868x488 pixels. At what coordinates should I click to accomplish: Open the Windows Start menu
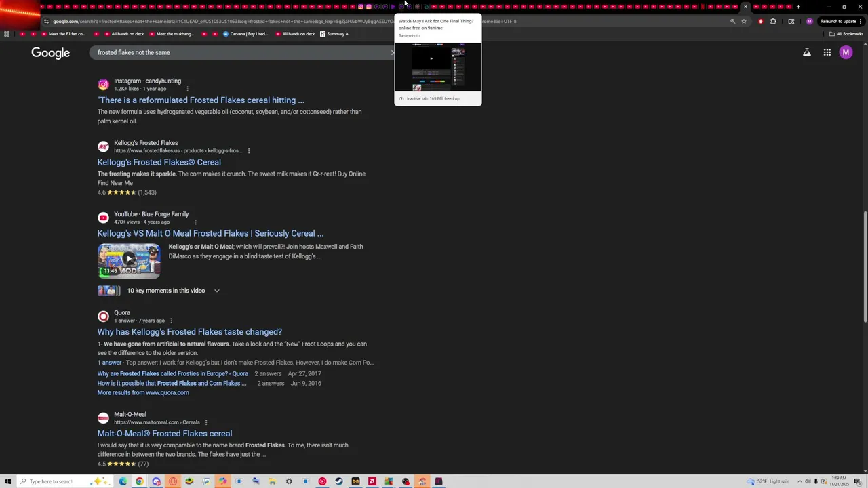8,481
